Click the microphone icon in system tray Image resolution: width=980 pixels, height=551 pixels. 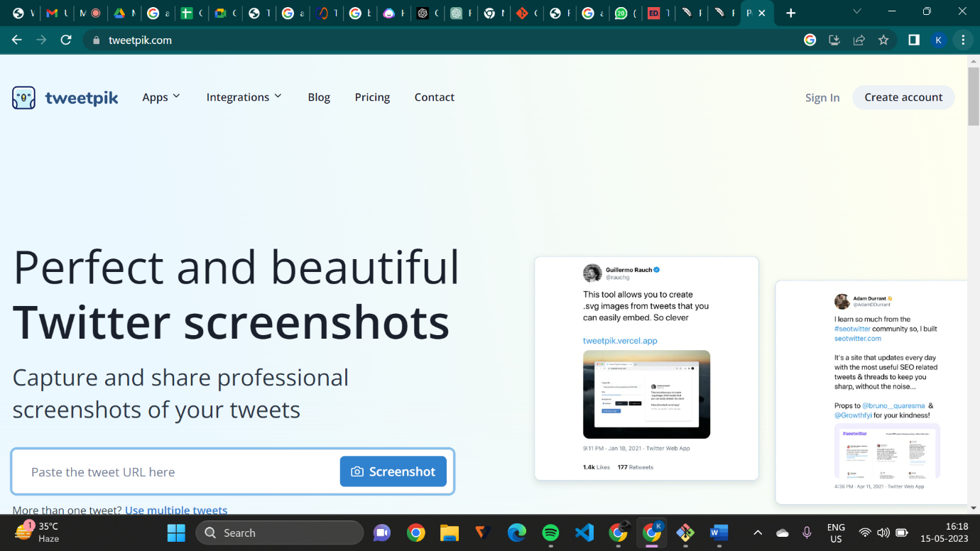(807, 533)
